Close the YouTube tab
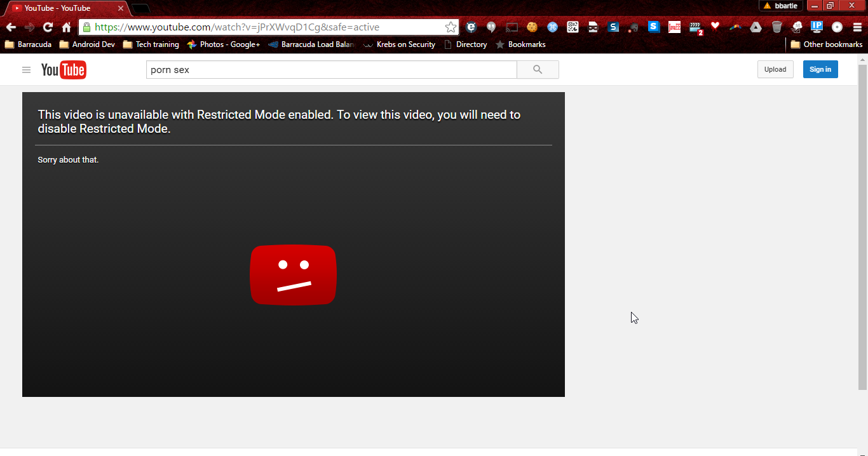 pos(121,8)
